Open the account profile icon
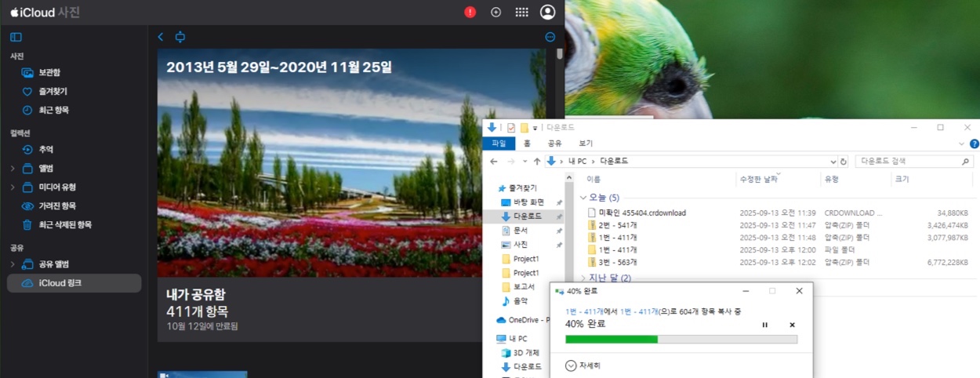The width and height of the screenshot is (980, 378). point(548,12)
